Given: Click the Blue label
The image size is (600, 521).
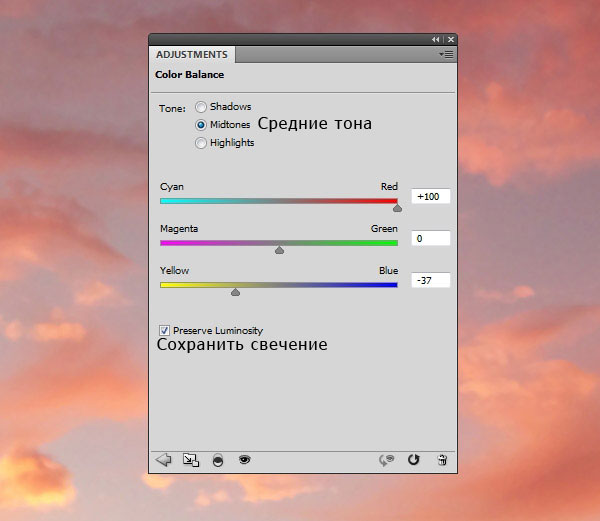Looking at the screenshot, I should coord(389,270).
